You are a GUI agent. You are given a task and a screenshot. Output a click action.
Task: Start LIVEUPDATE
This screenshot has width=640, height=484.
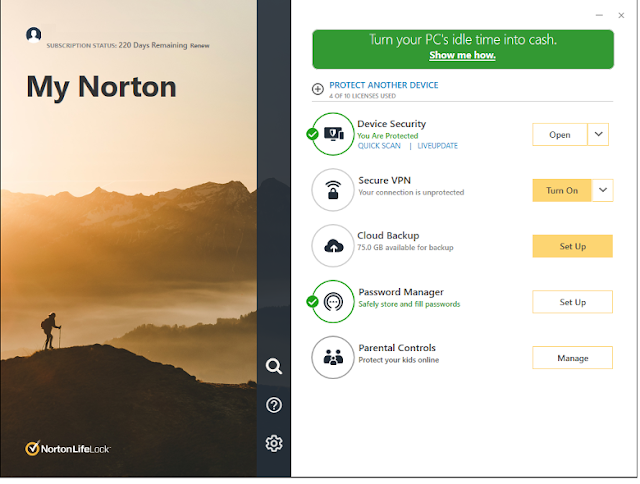coord(438,146)
